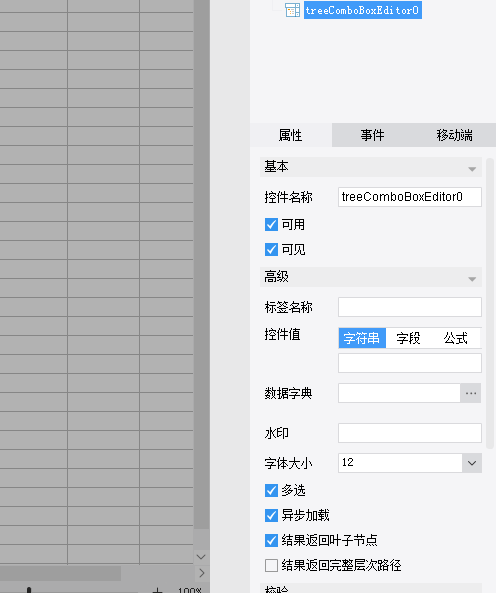Edit the 控件名称 field
The width and height of the screenshot is (496, 593).
point(410,197)
